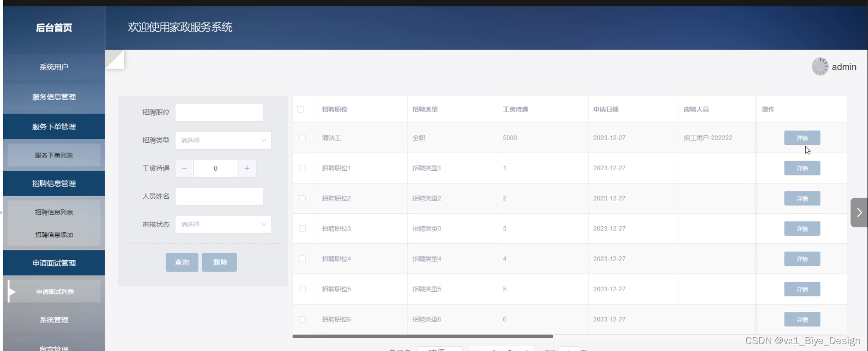The height and width of the screenshot is (351, 868).
Task: Check the checkbox for 招聘职位4 row
Action: (303, 259)
